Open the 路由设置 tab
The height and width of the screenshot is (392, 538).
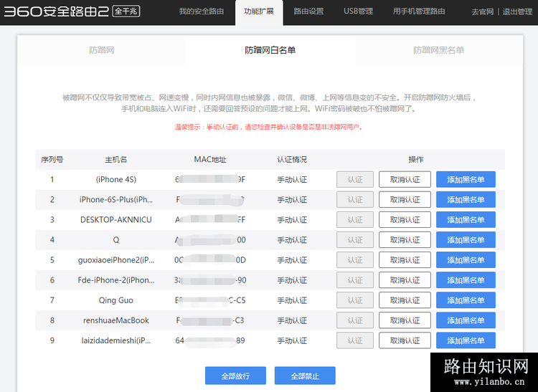pos(308,11)
